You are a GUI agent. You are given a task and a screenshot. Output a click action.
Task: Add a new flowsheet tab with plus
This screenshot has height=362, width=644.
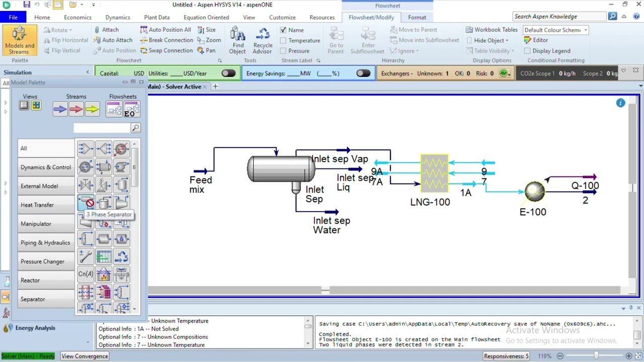point(215,86)
